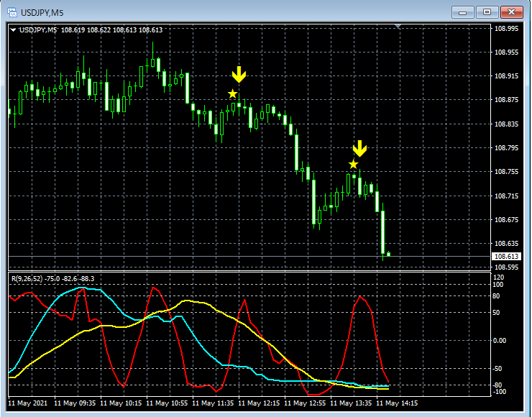Image resolution: width=532 pixels, height=417 pixels.
Task: Click the yellow star near 108.875
Action: (232, 93)
